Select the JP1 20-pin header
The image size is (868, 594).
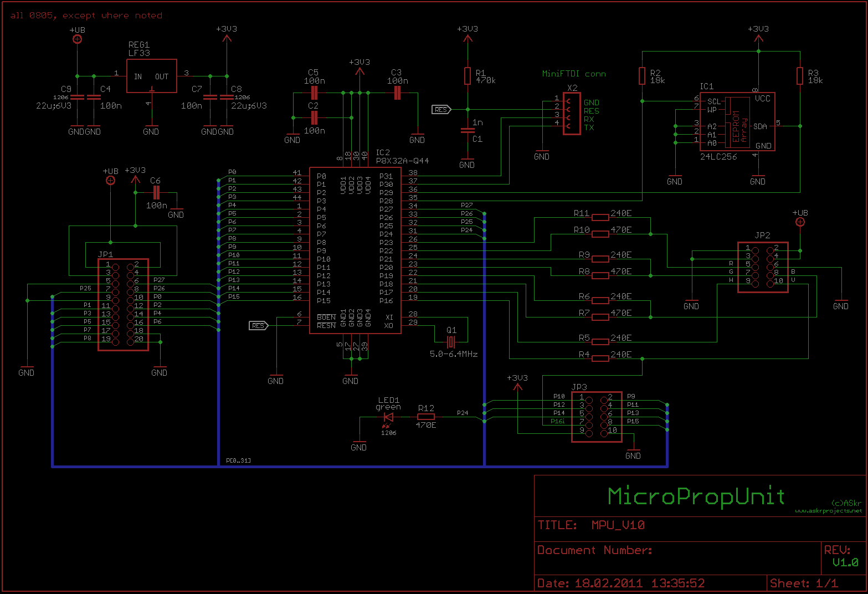point(123,305)
